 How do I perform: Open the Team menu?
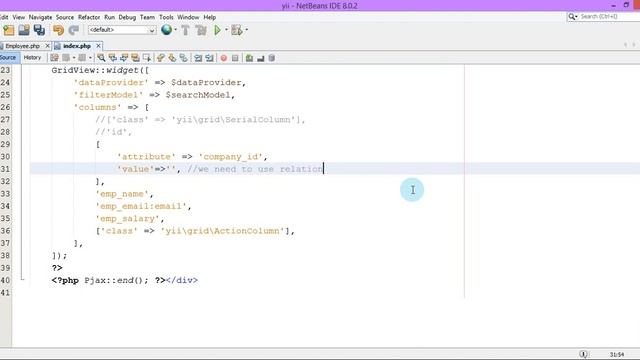click(x=147, y=17)
